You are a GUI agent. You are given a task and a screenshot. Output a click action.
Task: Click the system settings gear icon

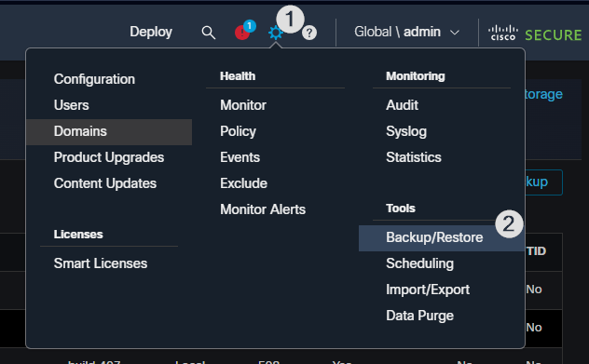(275, 33)
